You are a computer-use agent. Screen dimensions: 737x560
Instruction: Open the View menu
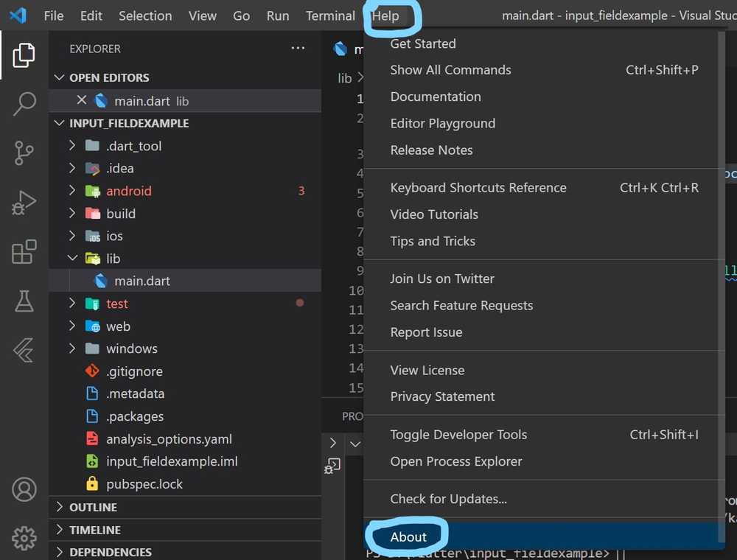[x=203, y=16]
